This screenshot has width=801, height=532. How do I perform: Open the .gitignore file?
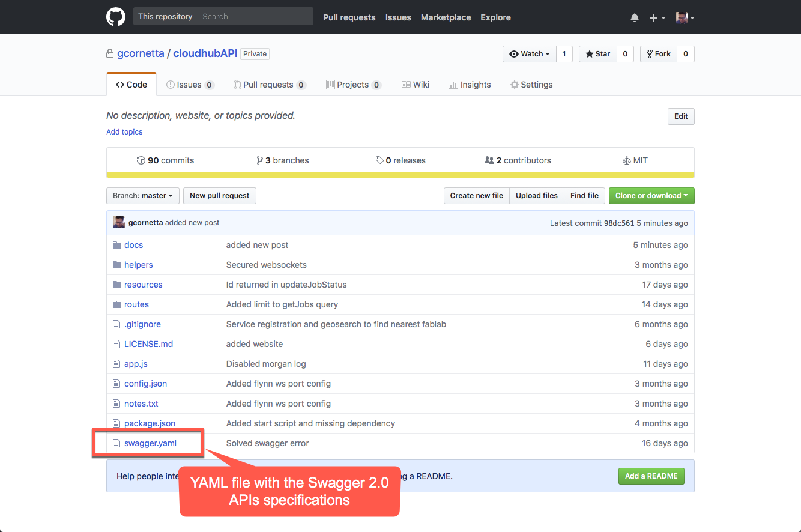(x=142, y=324)
